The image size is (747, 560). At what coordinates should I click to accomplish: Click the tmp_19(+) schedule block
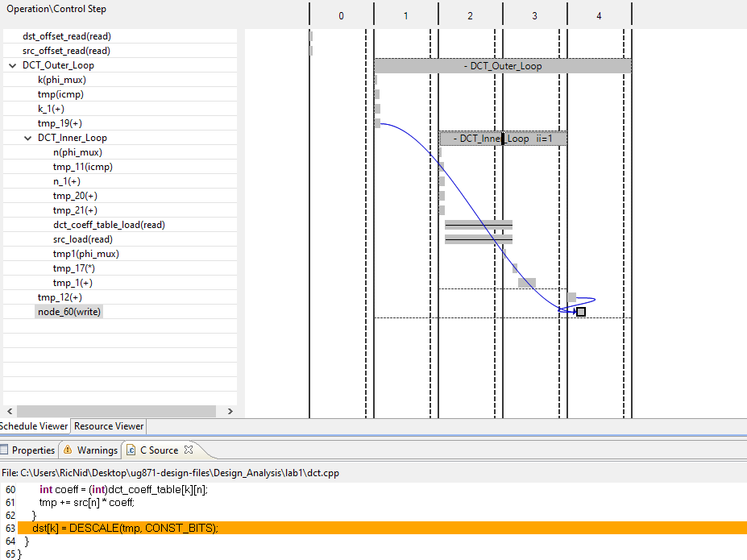377,123
